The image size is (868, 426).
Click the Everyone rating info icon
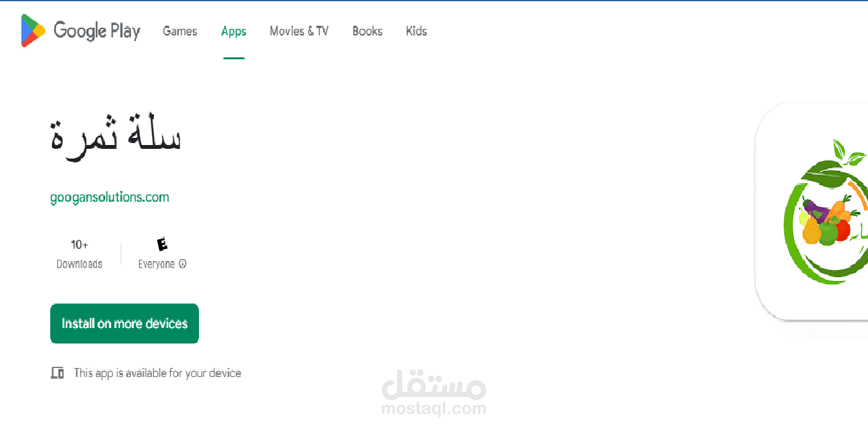point(182,264)
